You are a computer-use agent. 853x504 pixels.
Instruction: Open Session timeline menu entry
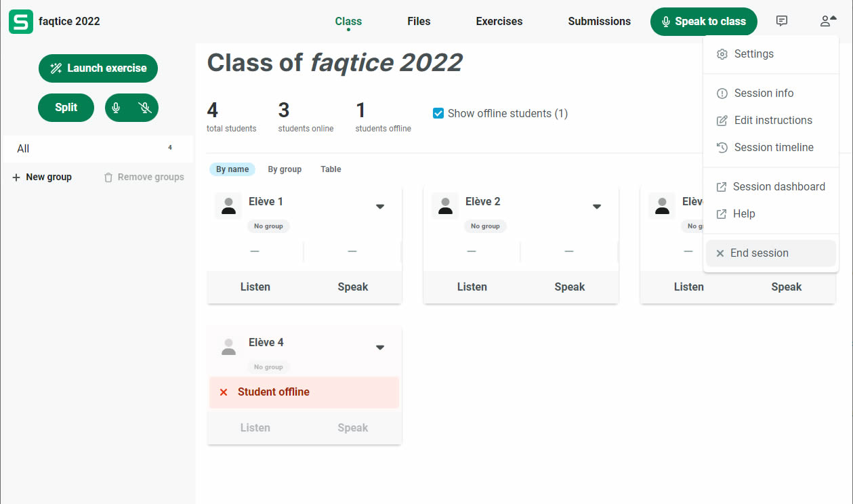(x=774, y=148)
